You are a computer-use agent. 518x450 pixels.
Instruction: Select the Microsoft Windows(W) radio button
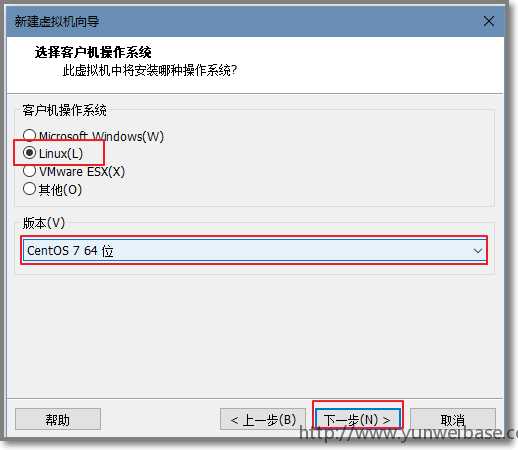click(29, 135)
